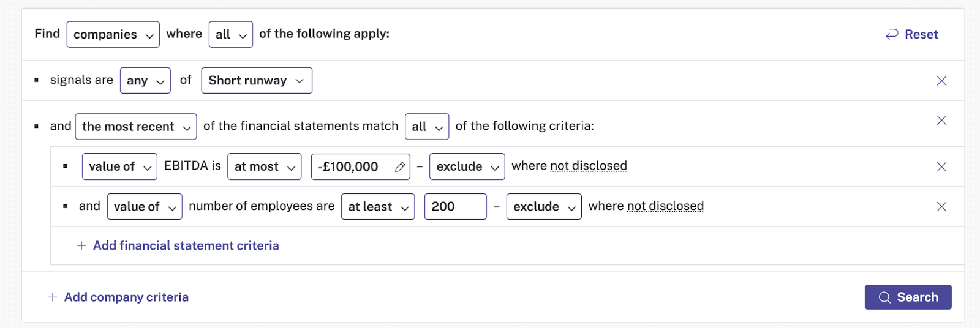Remove the financial statements criteria group
Screen dimensions: 980x328
pos(941,121)
